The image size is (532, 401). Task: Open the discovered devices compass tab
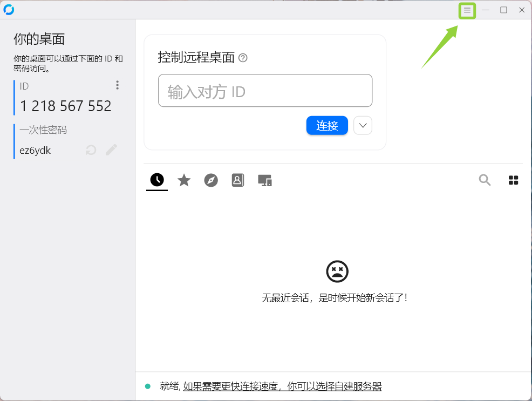pyautogui.click(x=211, y=180)
